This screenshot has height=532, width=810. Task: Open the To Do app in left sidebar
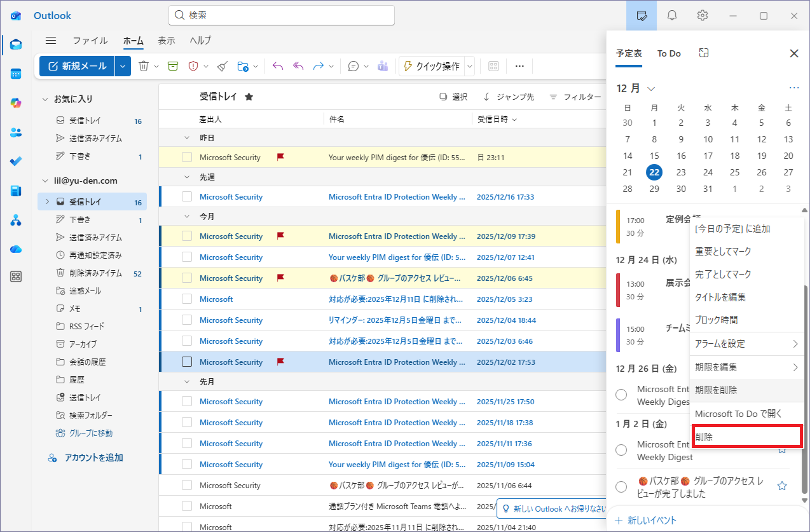(x=16, y=161)
